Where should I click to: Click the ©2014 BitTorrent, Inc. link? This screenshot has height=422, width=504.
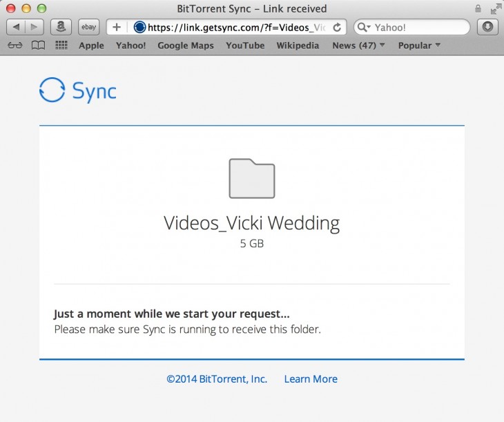click(217, 378)
